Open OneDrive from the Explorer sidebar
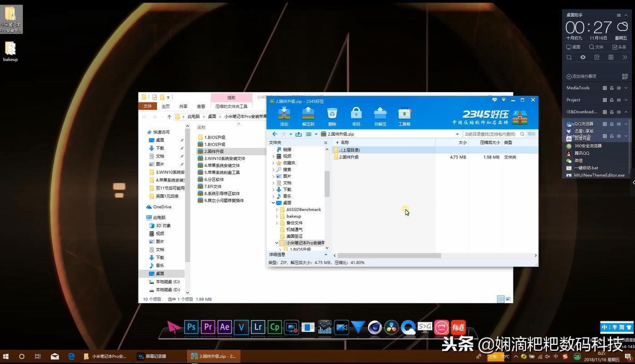635x364 pixels. click(162, 207)
